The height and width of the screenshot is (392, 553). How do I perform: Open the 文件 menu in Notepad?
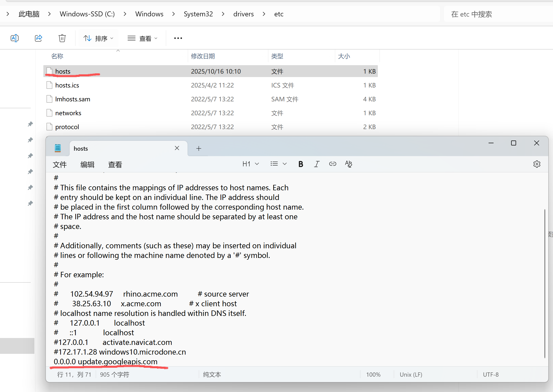click(x=60, y=165)
